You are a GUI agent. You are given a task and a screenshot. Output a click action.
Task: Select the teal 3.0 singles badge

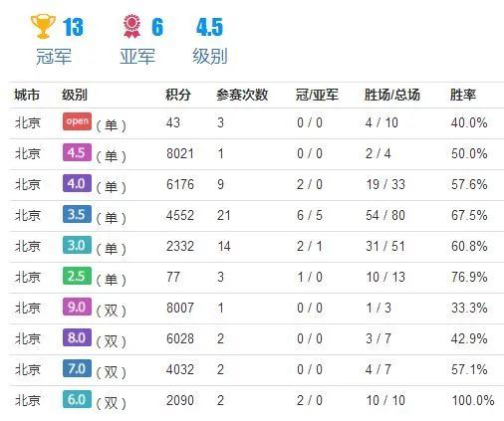[77, 245]
